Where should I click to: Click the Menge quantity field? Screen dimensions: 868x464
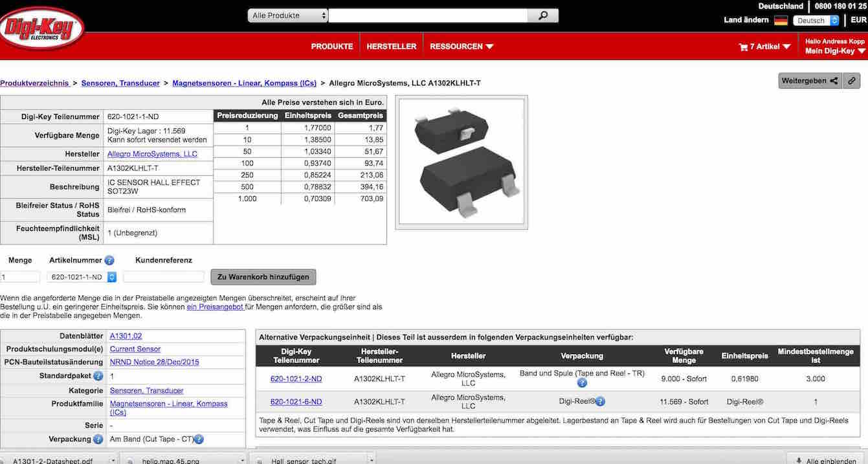20,277
